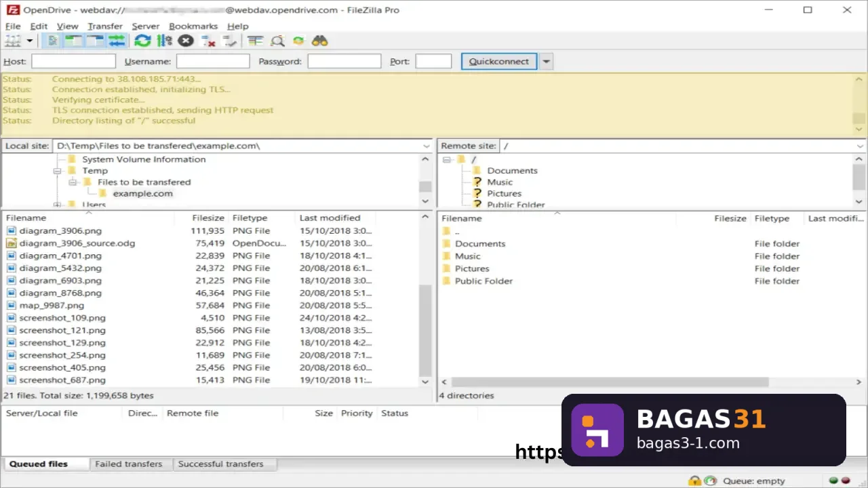Viewport: 868px width, 488px height.
Task: Click the Quickconnect button
Action: click(499, 62)
